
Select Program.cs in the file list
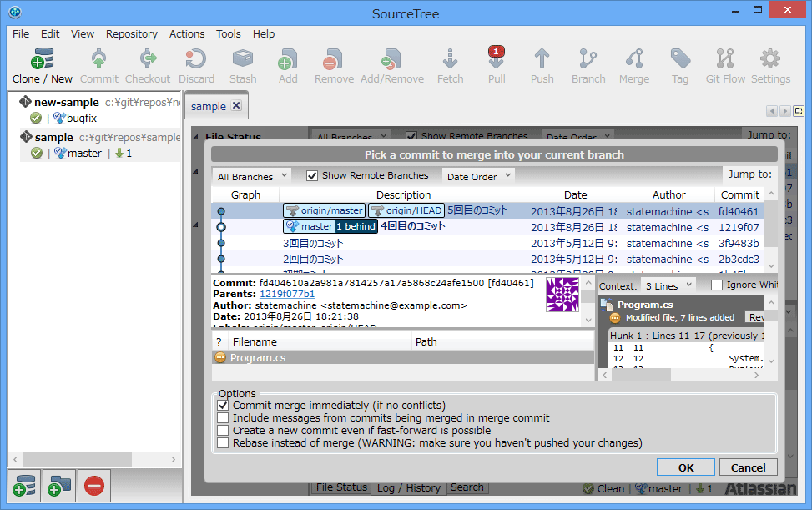403,358
